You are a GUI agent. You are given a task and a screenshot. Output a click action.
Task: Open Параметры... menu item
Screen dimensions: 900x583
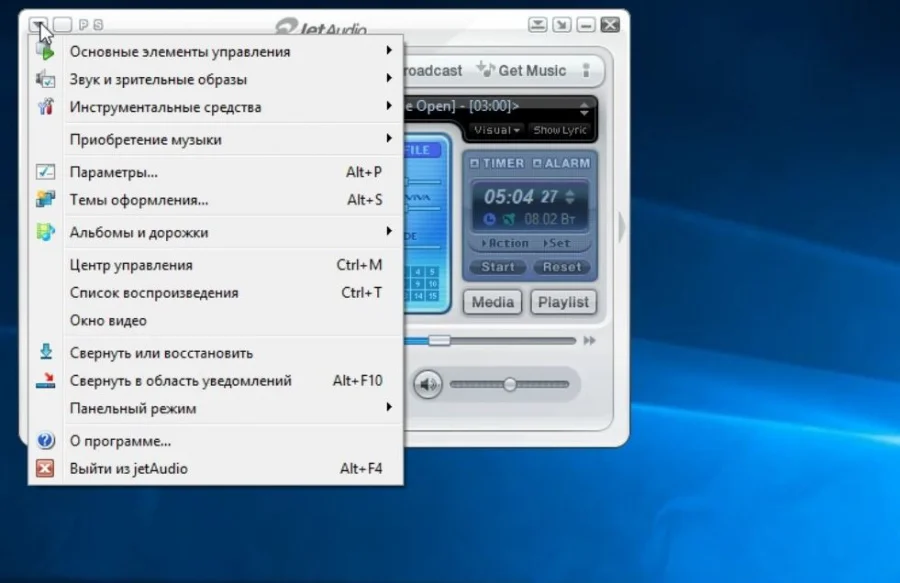point(216,172)
